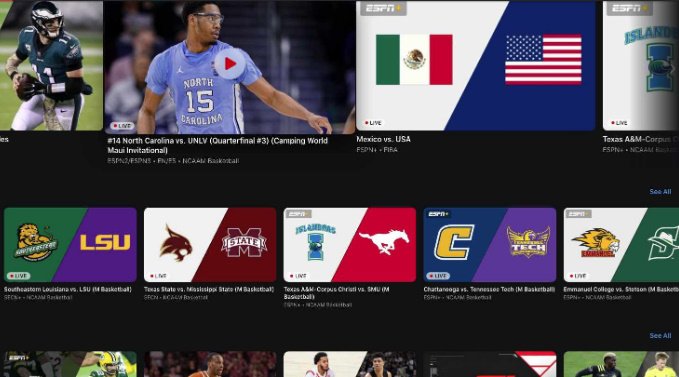Open Texas State vs. Mississippi State card
The height and width of the screenshot is (377, 679).
(210, 245)
